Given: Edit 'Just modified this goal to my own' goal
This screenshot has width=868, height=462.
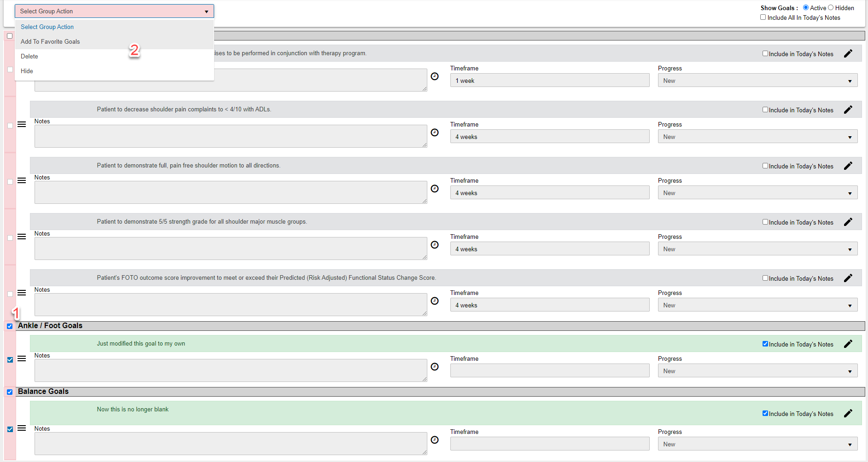Looking at the screenshot, I should (x=848, y=344).
